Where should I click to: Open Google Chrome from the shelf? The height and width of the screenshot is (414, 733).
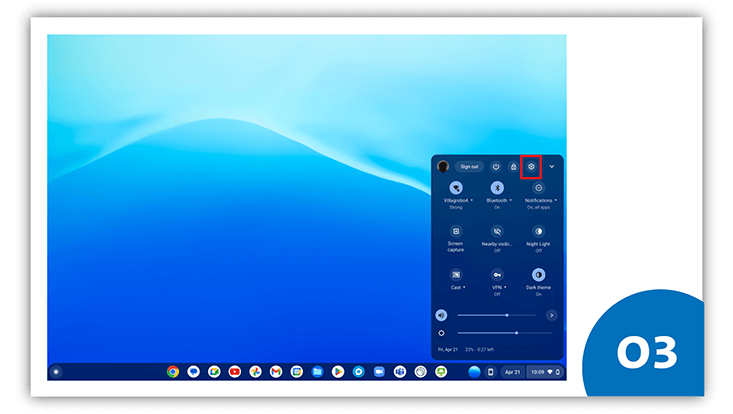click(173, 371)
